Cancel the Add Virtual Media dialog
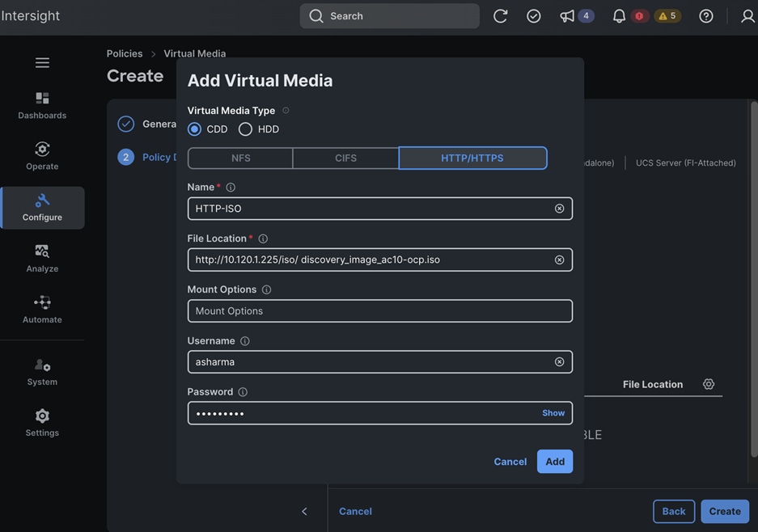The image size is (758, 532). click(510, 462)
